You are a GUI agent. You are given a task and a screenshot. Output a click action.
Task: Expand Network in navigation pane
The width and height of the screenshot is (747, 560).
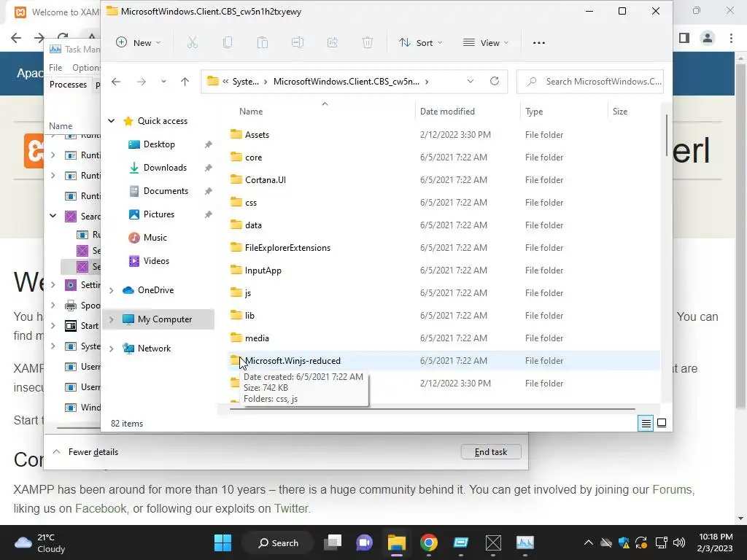click(112, 349)
